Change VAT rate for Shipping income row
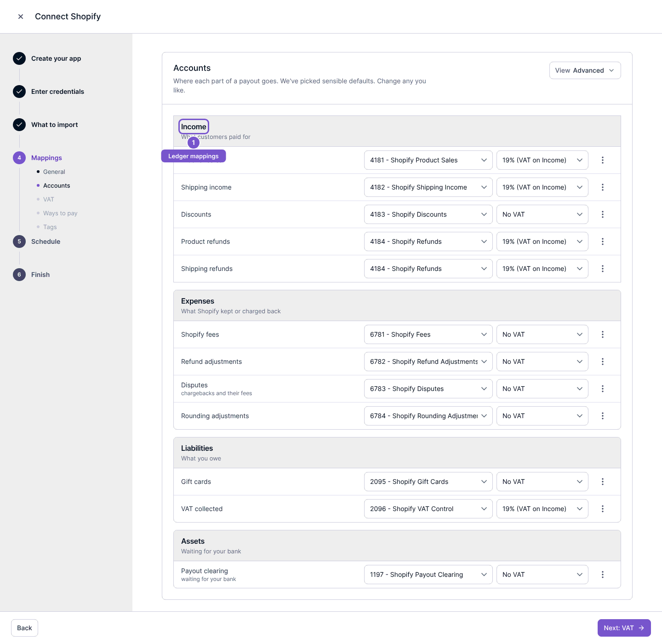Image resolution: width=662 pixels, height=644 pixels. click(x=542, y=187)
